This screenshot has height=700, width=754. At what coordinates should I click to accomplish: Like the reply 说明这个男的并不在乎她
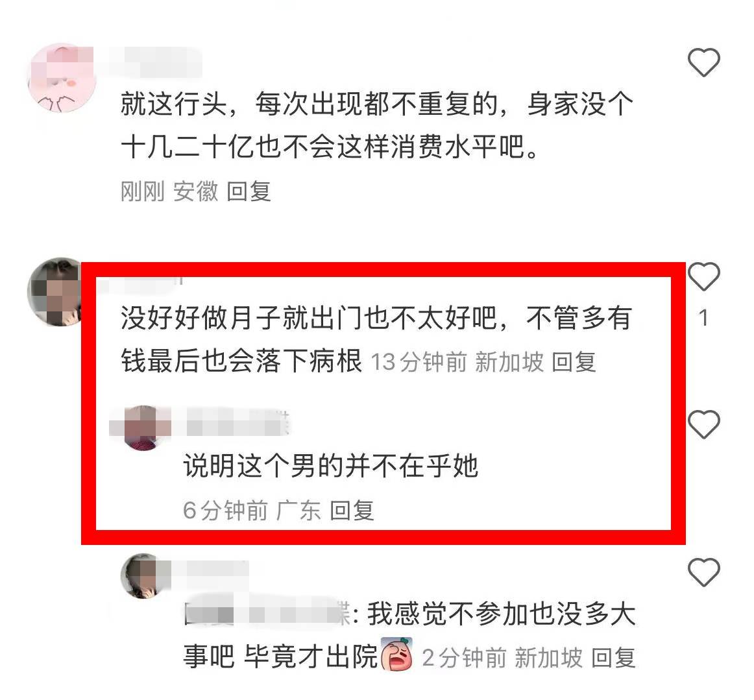(703, 424)
